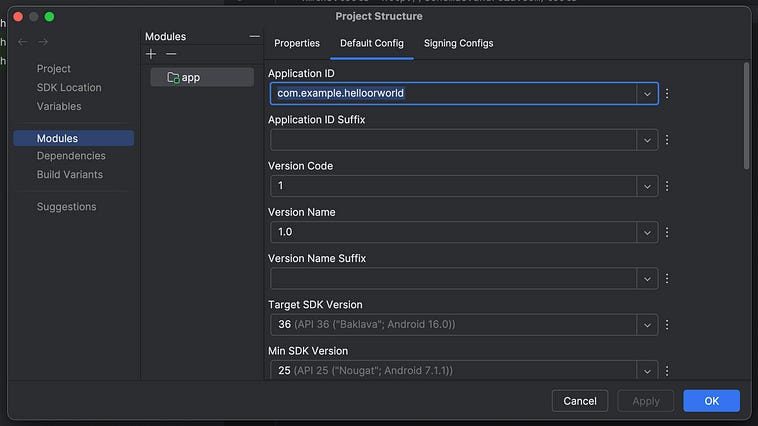758x426 pixels.
Task: Click the forward navigation arrow
Action: click(43, 42)
